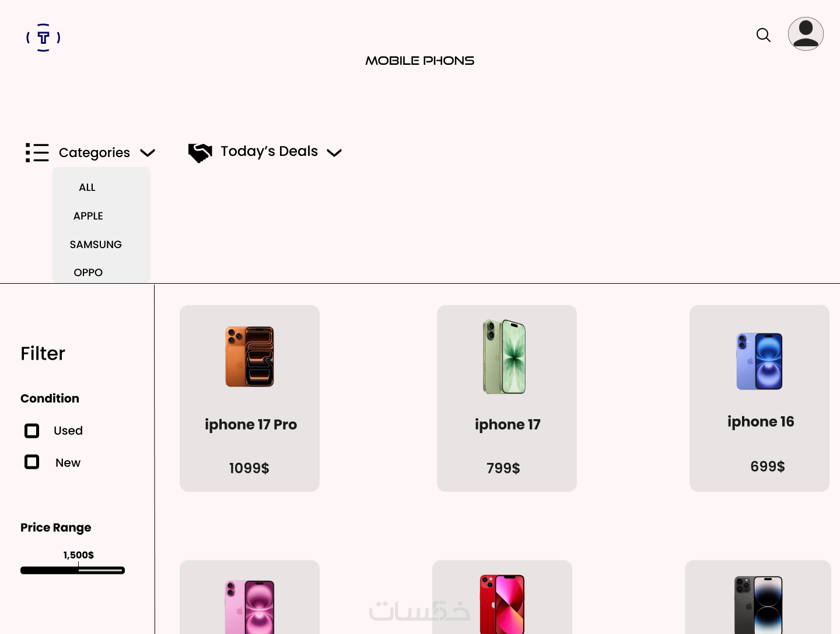Viewport: 840px width, 634px height.
Task: Open the iphone 17 Pro product title
Action: (x=251, y=424)
